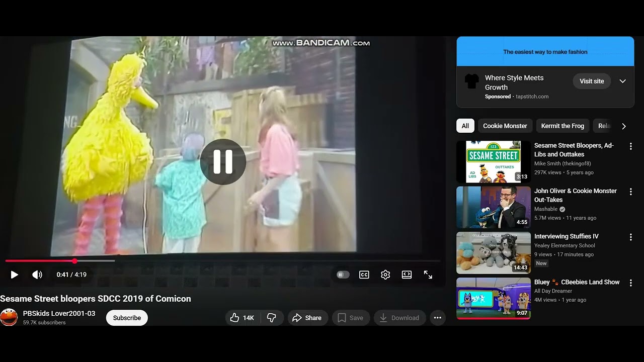The height and width of the screenshot is (362, 644).
Task: Open Interviewing Stuffies IV thumbnail
Action: pyautogui.click(x=494, y=253)
